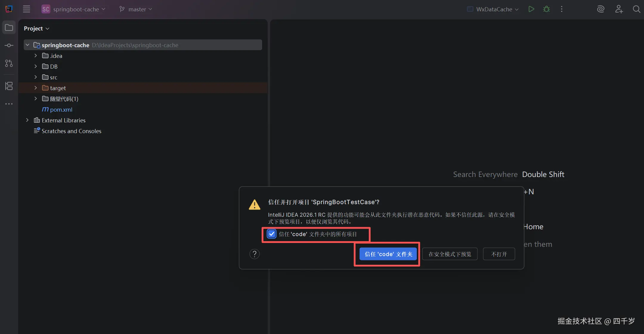Open the Pull Requests tool window
The image size is (644, 334).
tap(9, 63)
